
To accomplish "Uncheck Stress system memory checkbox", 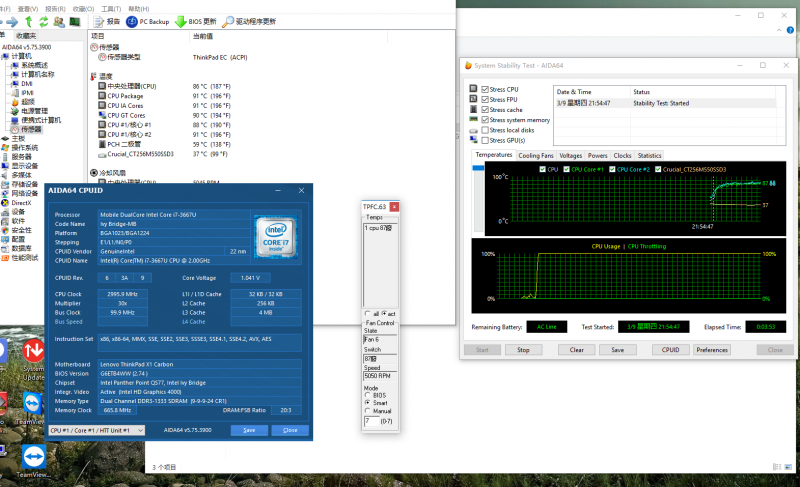I will (x=485, y=120).
